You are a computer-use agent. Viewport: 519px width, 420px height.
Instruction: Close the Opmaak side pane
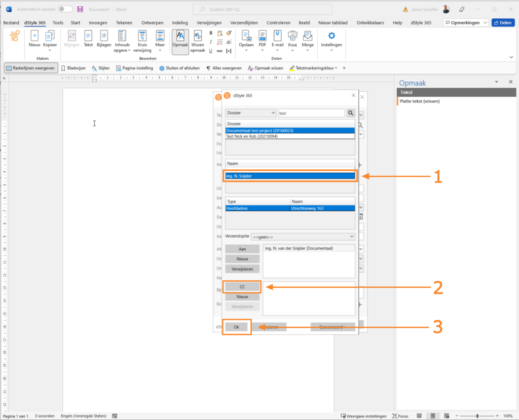pos(511,82)
